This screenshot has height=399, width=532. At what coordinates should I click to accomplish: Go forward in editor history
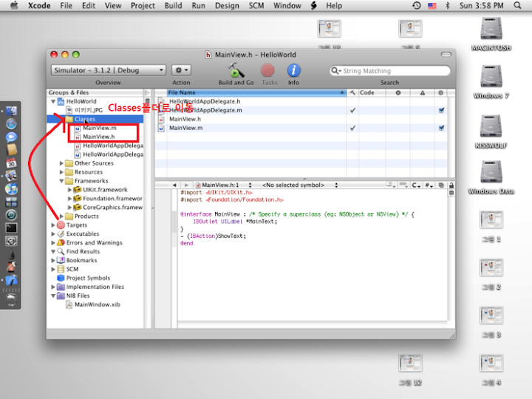coord(186,185)
